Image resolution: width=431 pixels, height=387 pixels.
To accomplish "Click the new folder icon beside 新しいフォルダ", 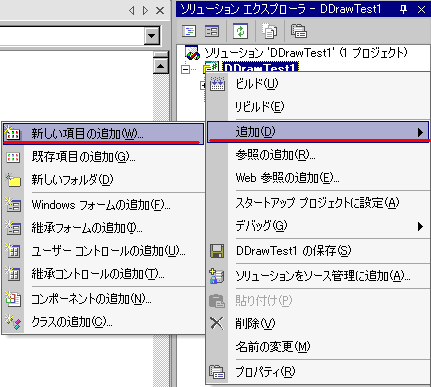I will (13, 180).
